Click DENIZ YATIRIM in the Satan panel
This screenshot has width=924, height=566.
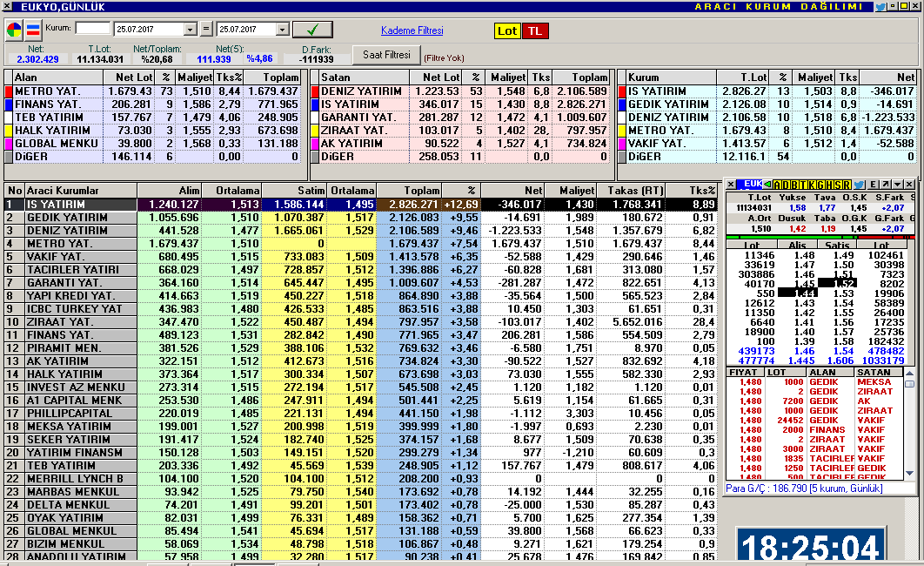coord(361,91)
